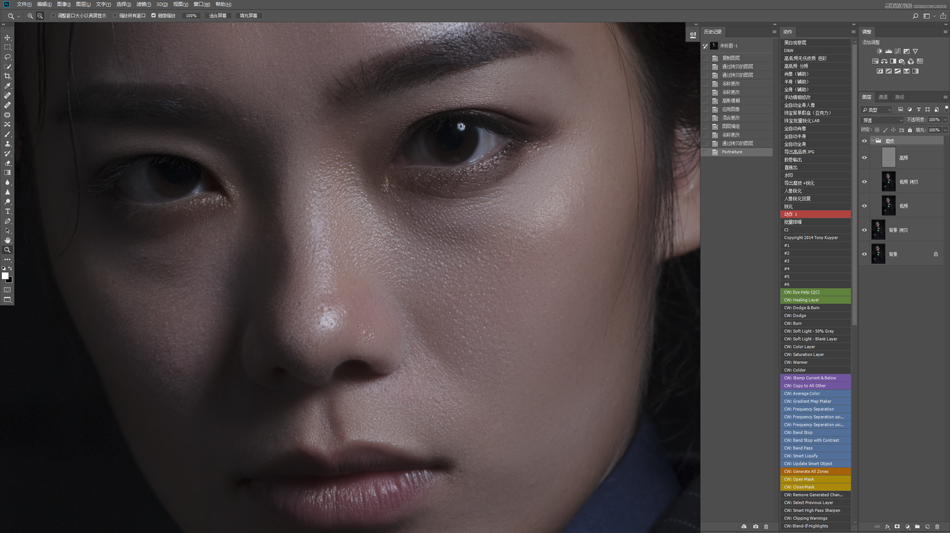Open the 文件 menu
Screen dimensions: 950x533
24,4
